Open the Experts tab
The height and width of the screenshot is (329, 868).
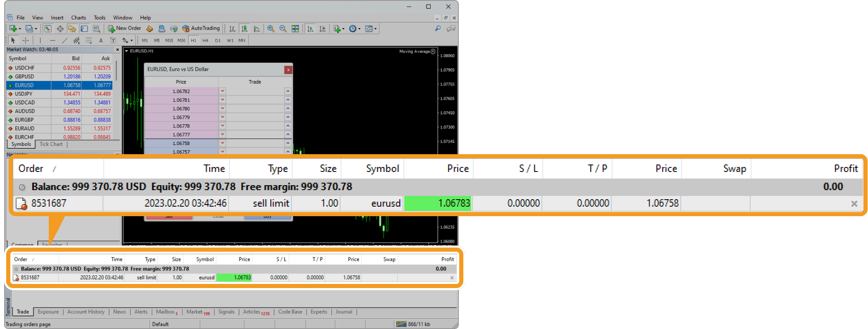click(x=319, y=312)
